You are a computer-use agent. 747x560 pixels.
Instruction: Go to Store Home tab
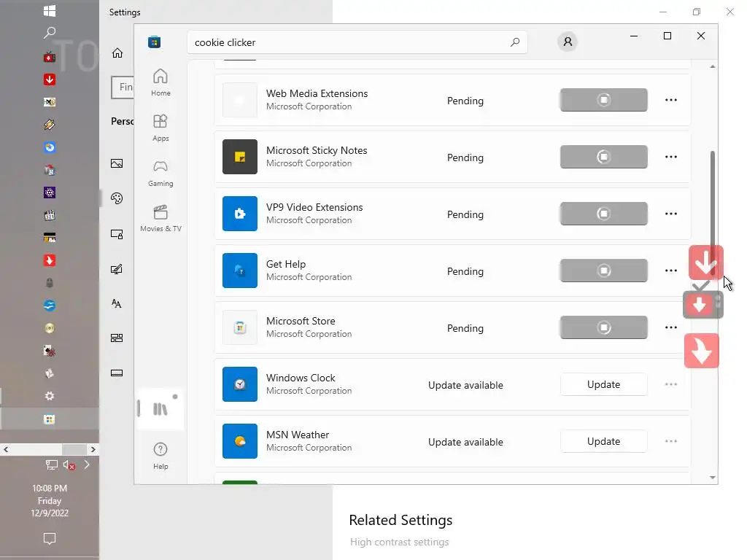160,82
